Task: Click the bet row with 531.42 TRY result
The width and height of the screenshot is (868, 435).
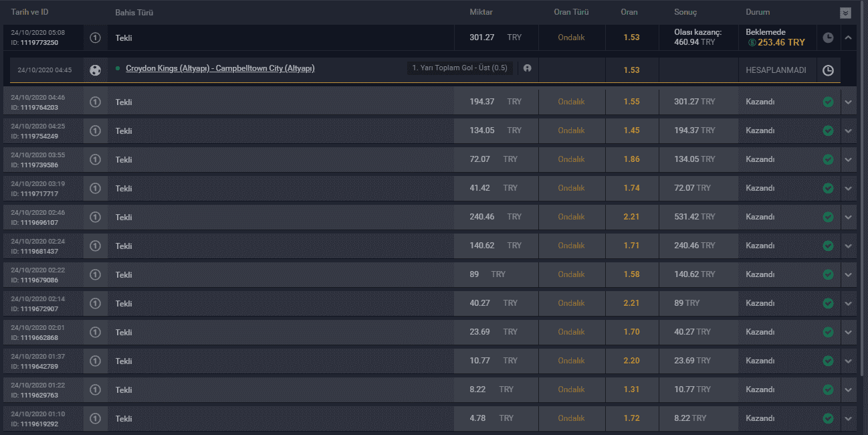Action: [x=429, y=217]
